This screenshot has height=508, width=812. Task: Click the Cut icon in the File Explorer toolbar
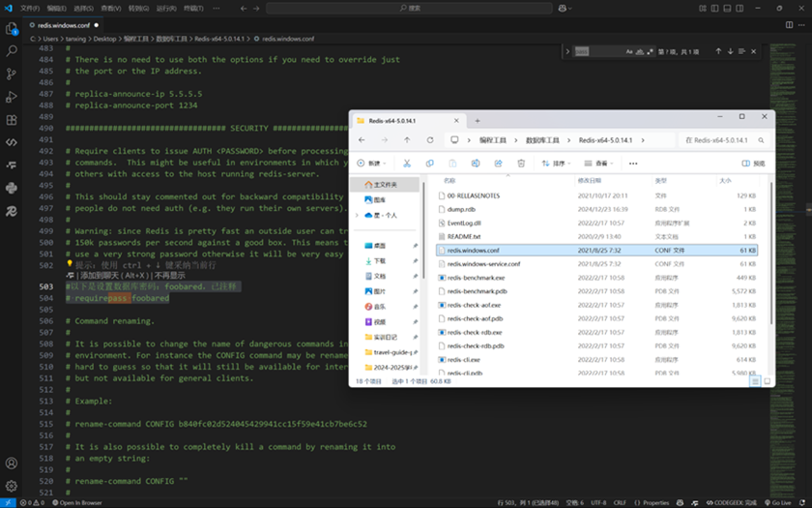[x=407, y=164]
